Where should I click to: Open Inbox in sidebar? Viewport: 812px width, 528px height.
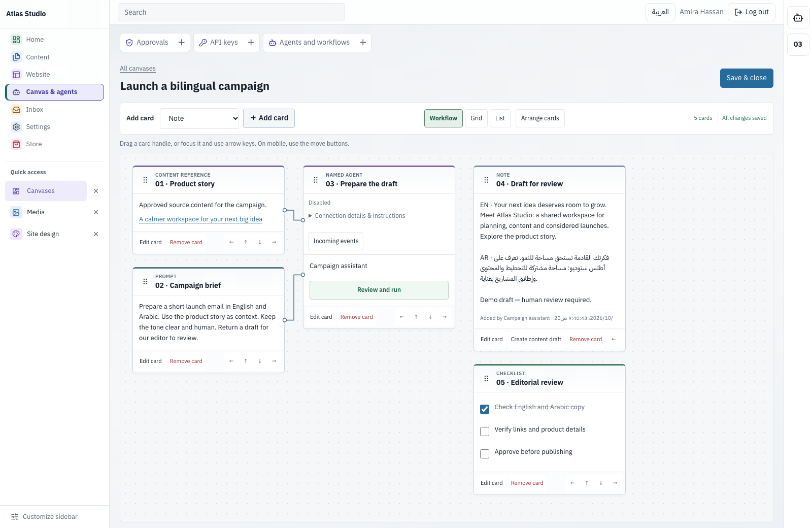(55, 110)
